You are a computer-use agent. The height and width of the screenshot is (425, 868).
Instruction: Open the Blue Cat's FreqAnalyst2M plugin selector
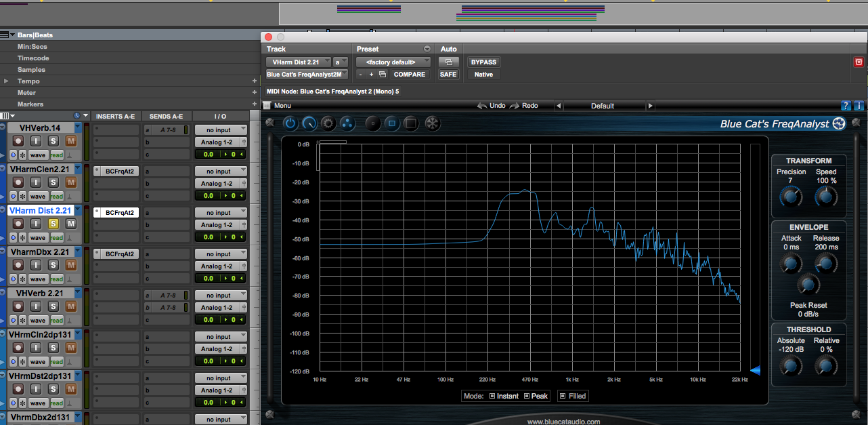pos(307,75)
